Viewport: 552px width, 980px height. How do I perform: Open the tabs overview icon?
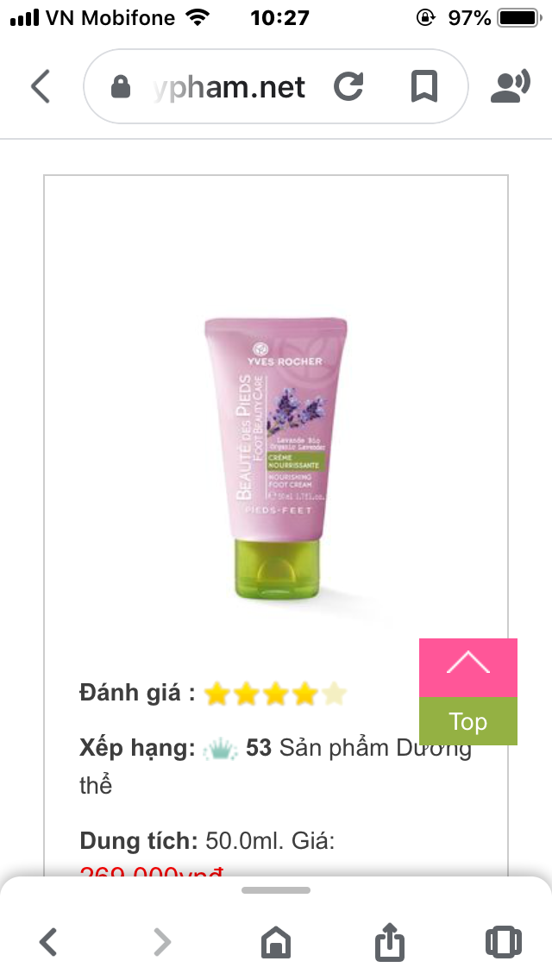pos(503,941)
